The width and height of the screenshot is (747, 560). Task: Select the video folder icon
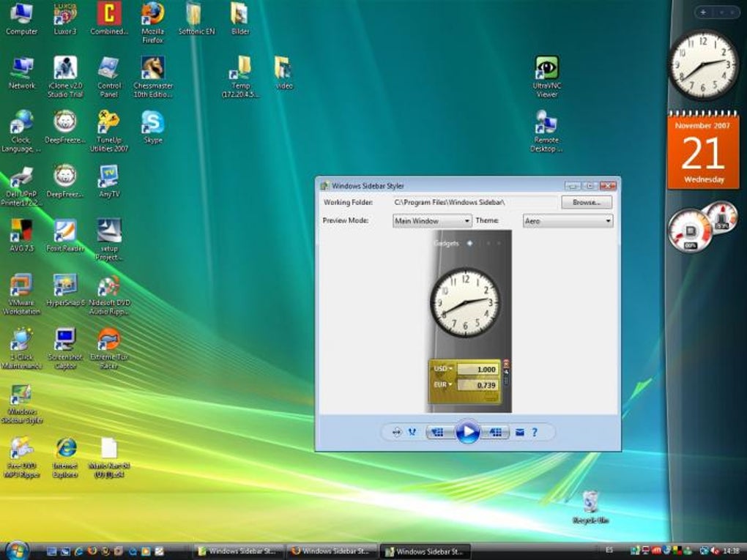click(x=284, y=73)
